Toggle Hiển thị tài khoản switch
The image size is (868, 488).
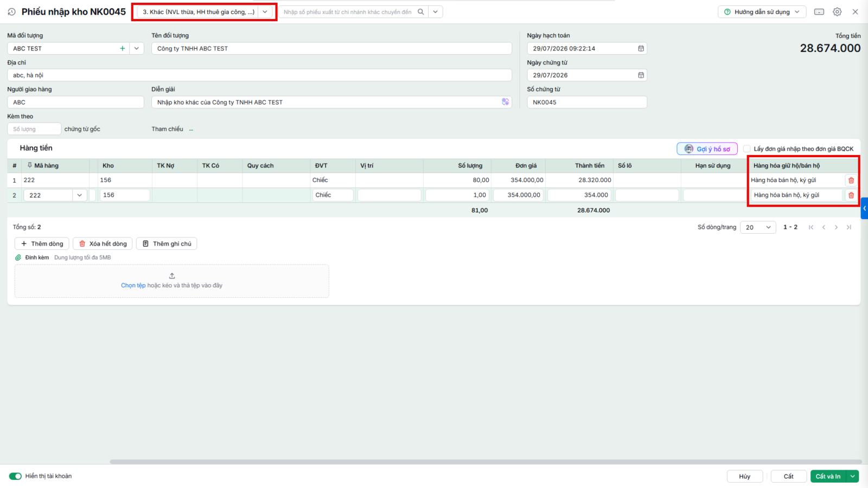(x=15, y=476)
